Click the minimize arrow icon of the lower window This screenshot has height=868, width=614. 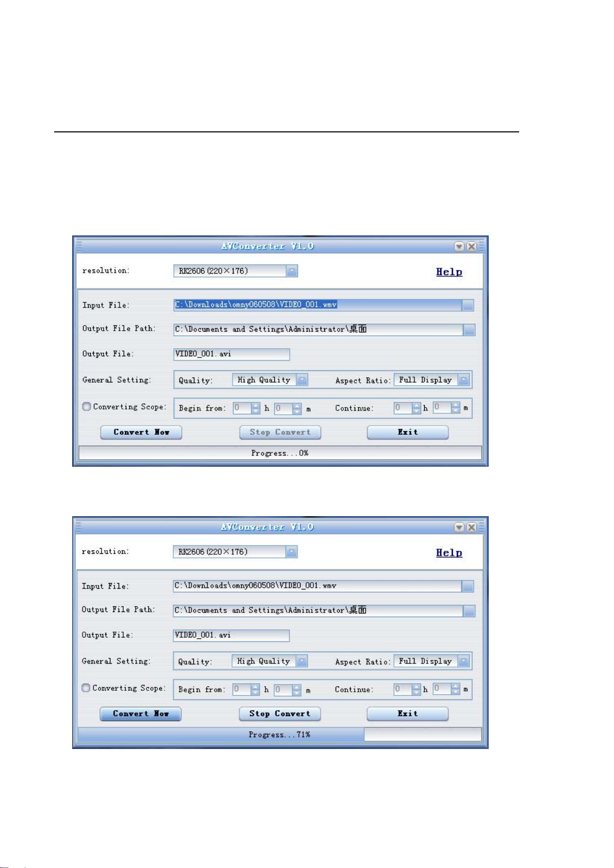pos(459,527)
